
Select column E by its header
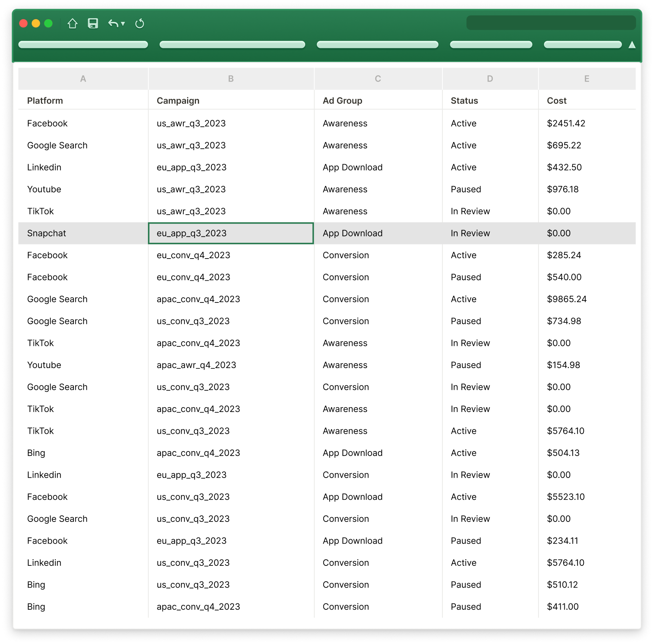click(x=587, y=79)
